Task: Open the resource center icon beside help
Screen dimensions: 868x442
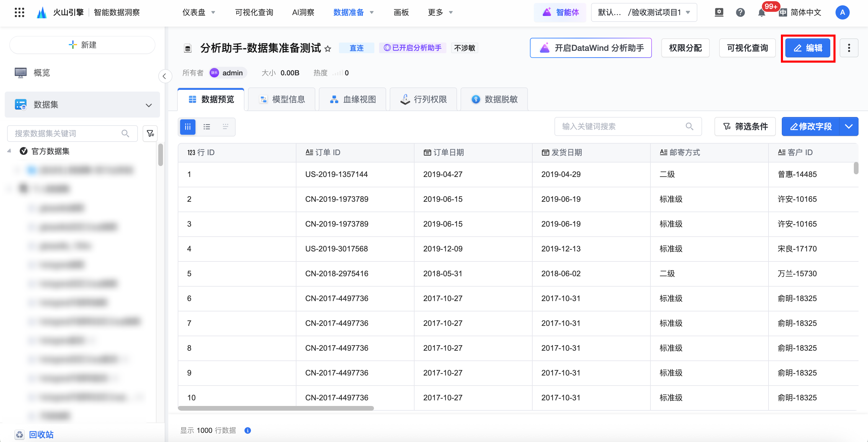Action: point(719,12)
